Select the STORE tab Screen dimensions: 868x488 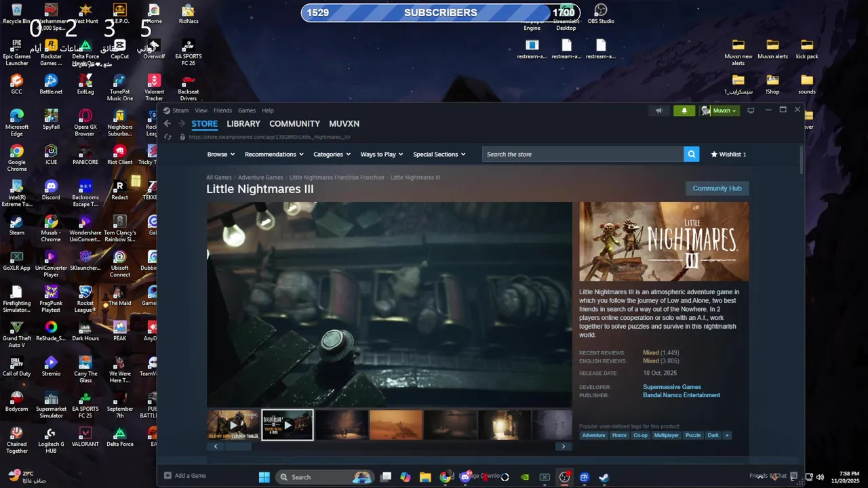click(204, 123)
